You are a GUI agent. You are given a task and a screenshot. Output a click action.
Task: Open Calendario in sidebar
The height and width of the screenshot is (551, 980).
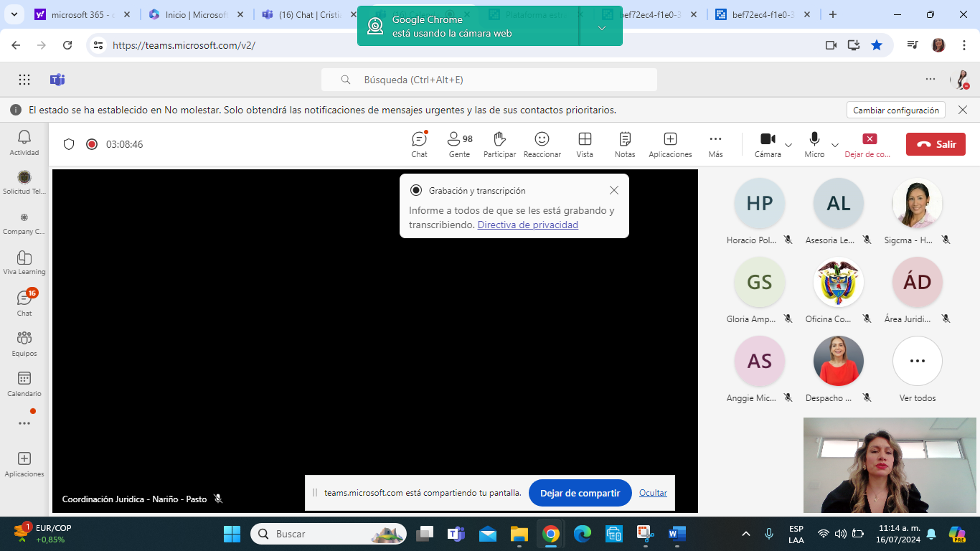tap(24, 383)
